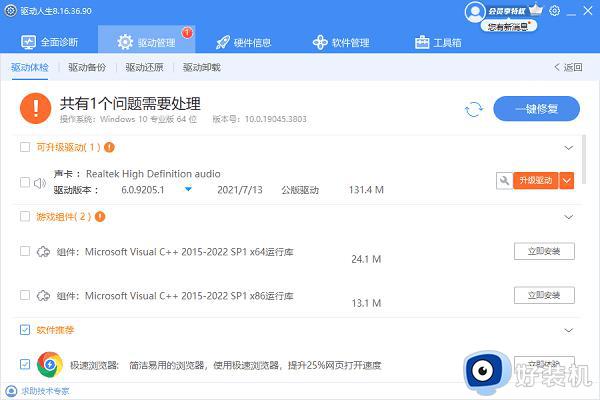Image resolution: width=600 pixels, height=400 pixels.
Task: Click the 会员享特权 crown icon
Action: [536, 10]
